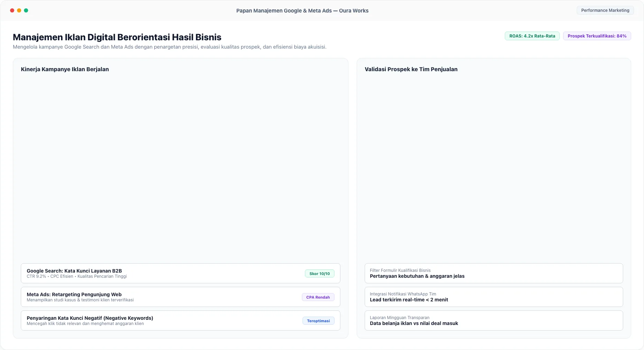The width and height of the screenshot is (644, 350).
Task: Select the Penyaringan Kata Kunci Negatif row
Action: [180, 320]
